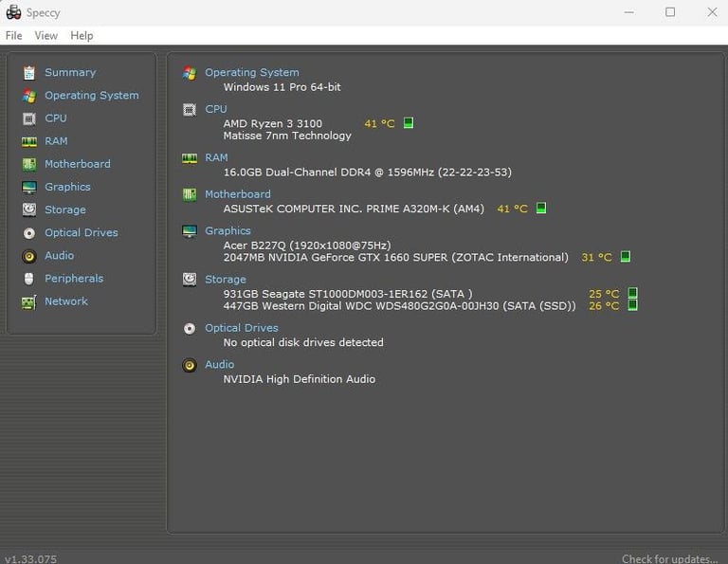The height and width of the screenshot is (564, 728).
Task: Click the RAM stick icon in the sidebar
Action: [29, 141]
